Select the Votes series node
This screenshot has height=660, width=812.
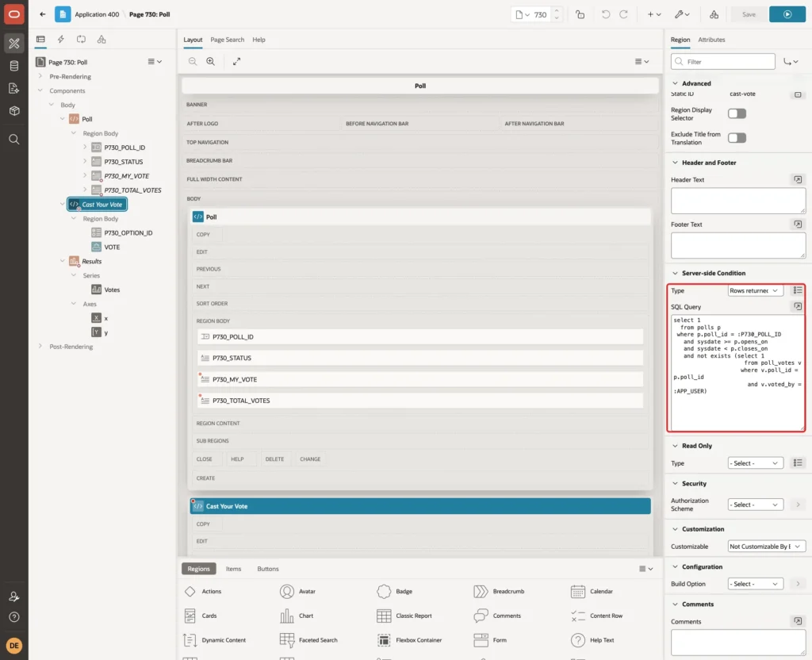point(111,290)
